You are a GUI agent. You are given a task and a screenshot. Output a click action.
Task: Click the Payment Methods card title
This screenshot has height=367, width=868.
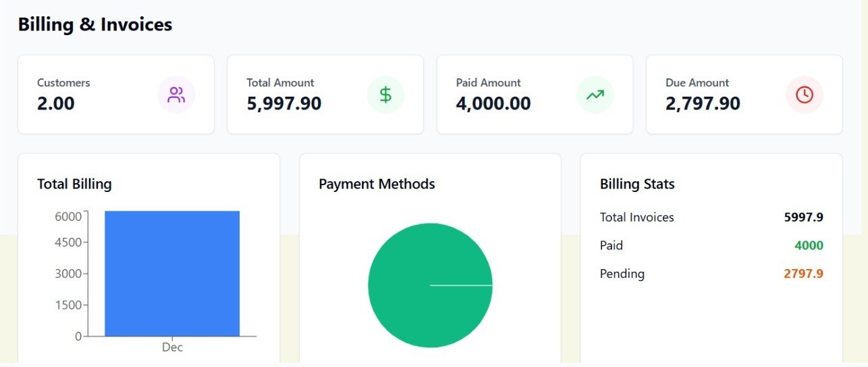pos(377,184)
